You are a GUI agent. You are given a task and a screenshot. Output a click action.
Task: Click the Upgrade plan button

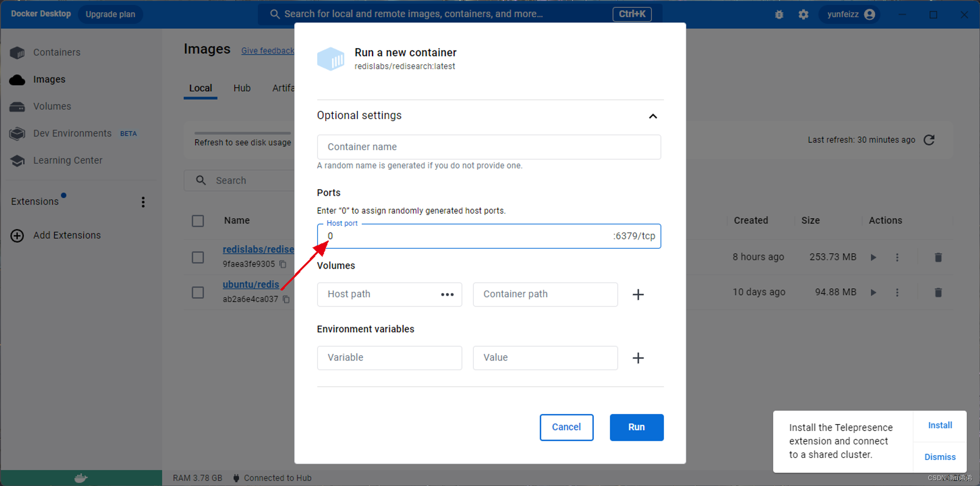110,14
